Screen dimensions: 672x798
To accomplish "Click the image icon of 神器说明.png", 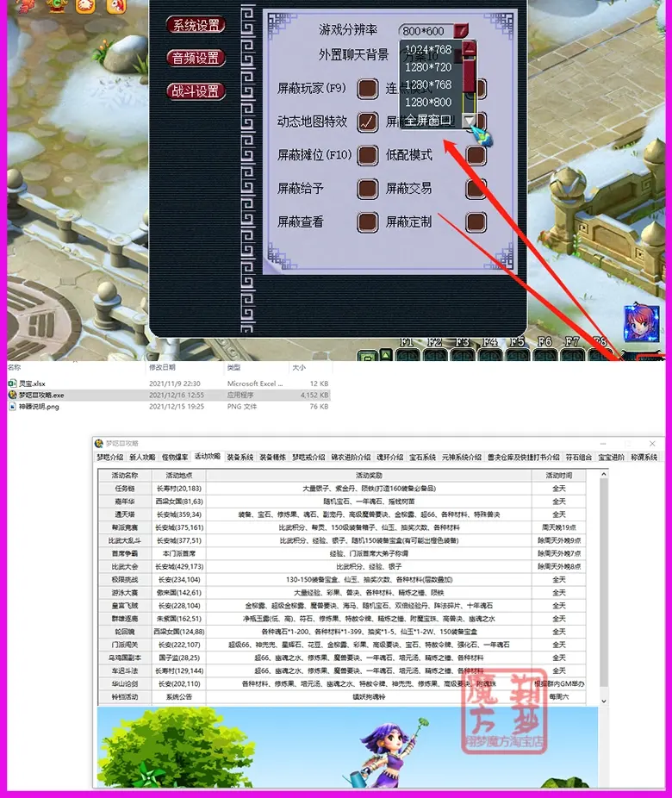I will pyautogui.click(x=12, y=407).
